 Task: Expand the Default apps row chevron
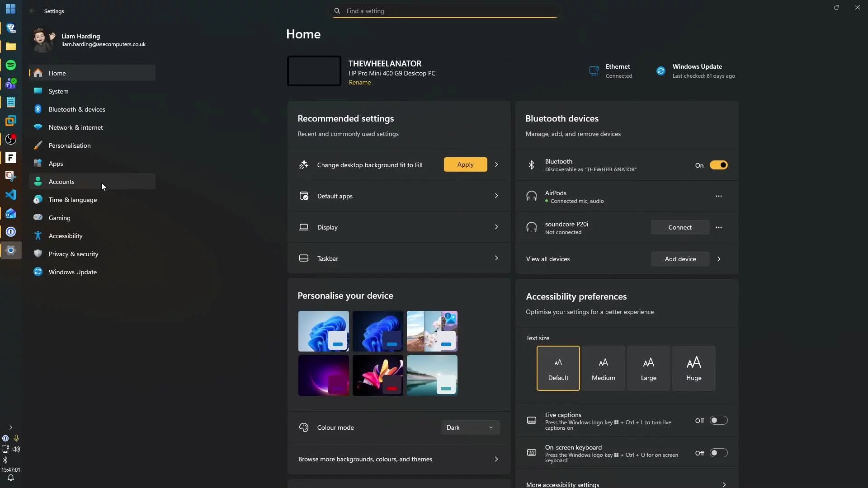(496, 196)
